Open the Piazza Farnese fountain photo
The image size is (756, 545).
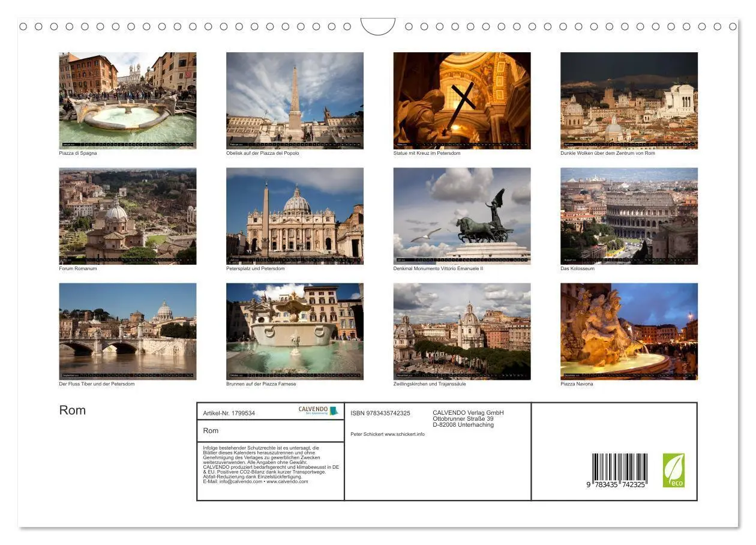(x=295, y=331)
